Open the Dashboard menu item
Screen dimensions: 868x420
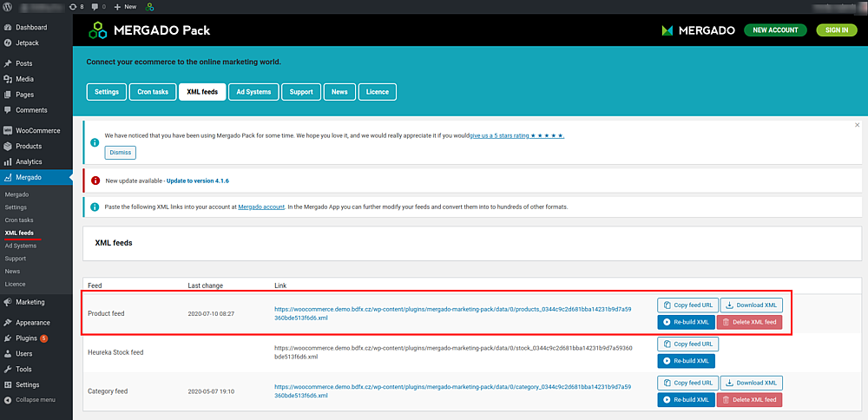(x=36, y=27)
